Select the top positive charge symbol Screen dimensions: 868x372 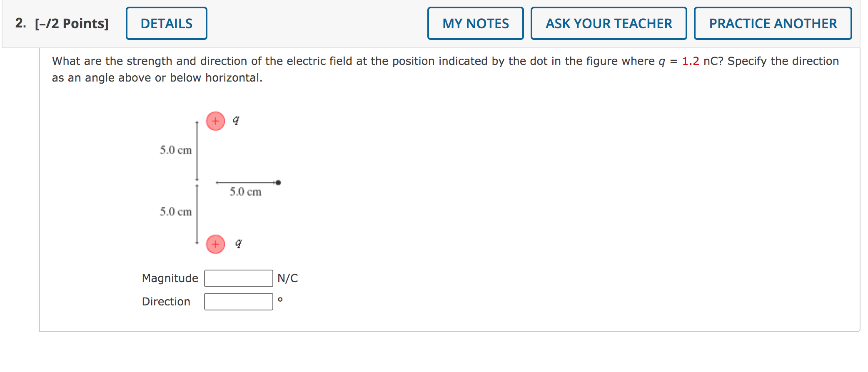point(215,121)
